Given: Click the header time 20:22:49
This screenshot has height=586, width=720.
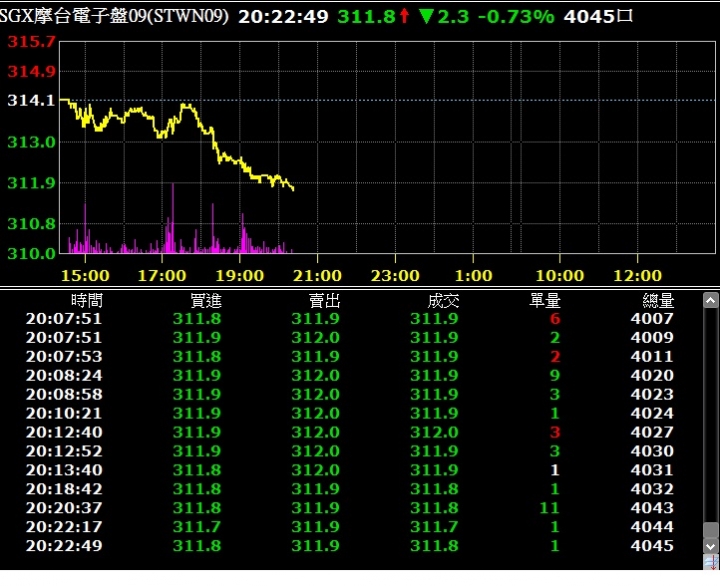Looking at the screenshot, I should tap(283, 17).
